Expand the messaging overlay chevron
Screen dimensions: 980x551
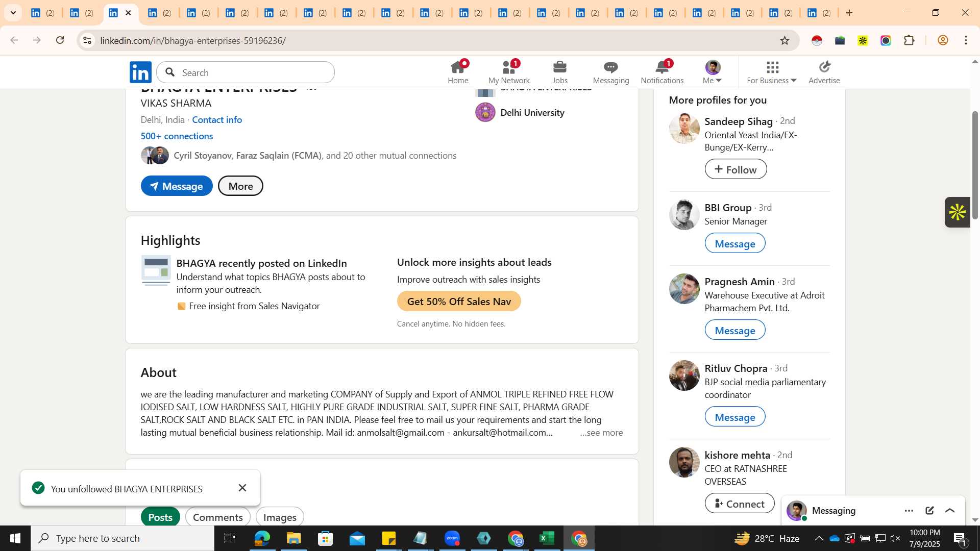(x=950, y=511)
